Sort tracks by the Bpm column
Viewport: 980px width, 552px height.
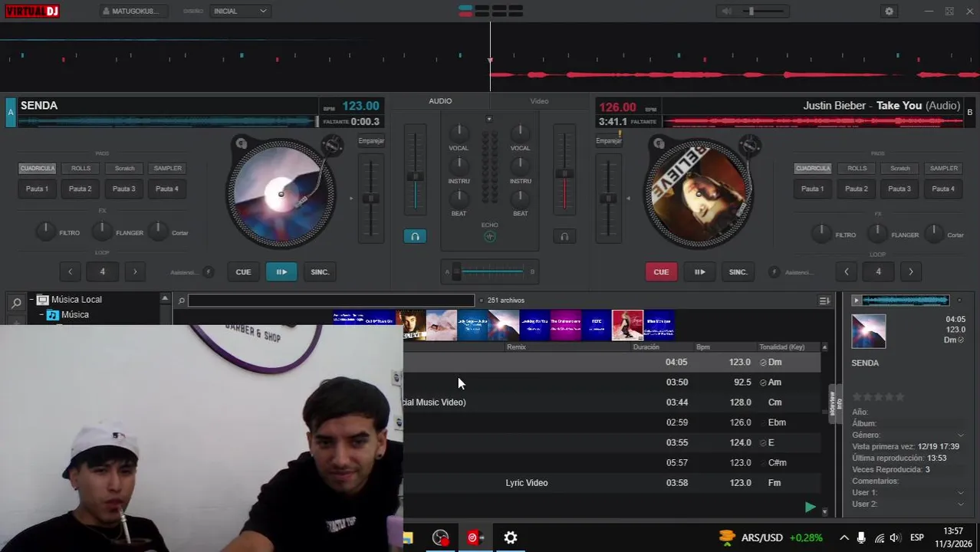click(703, 347)
